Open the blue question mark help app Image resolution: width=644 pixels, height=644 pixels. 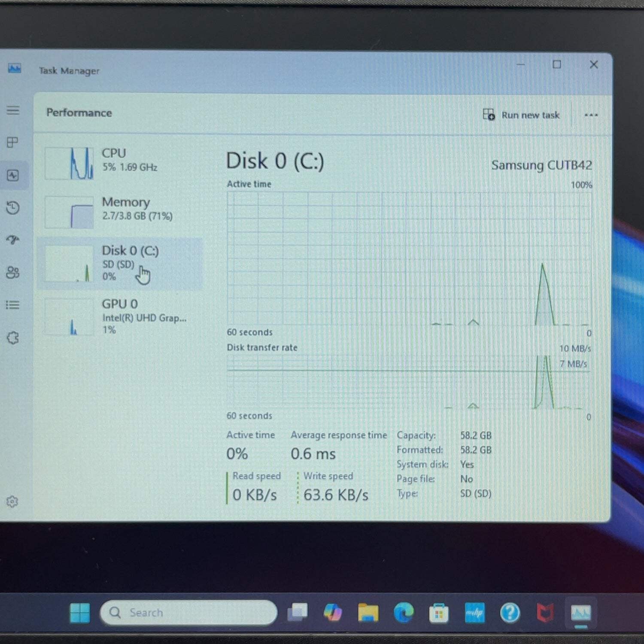pos(510,613)
